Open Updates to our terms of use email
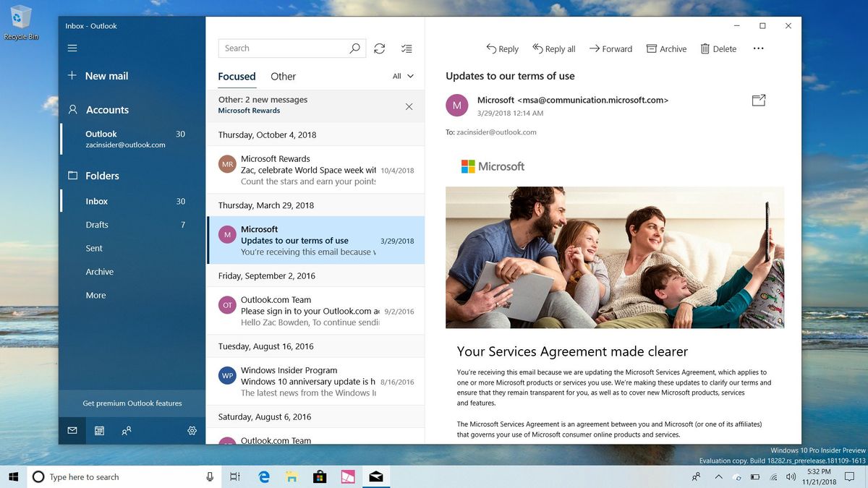Image resolution: width=868 pixels, height=488 pixels. click(x=315, y=240)
